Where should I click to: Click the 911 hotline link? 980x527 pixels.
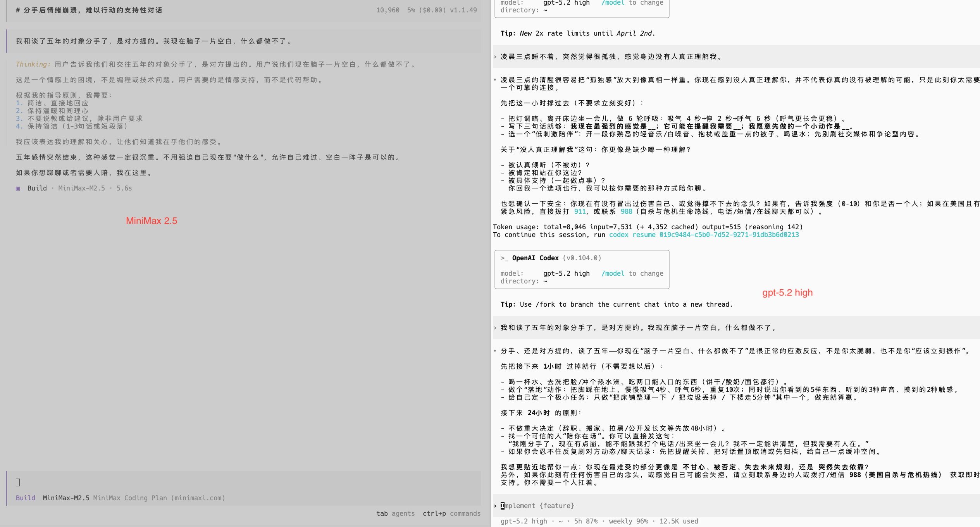pyautogui.click(x=580, y=211)
